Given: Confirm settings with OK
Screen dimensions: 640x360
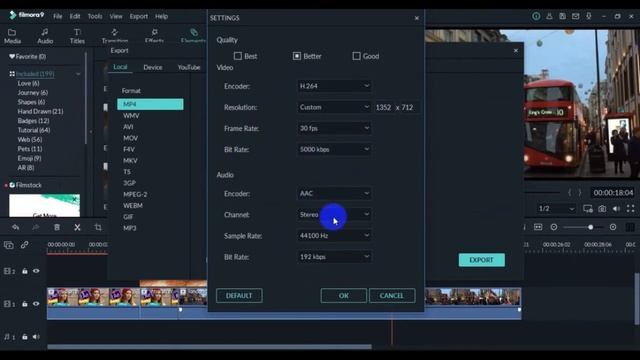Looking at the screenshot, I should click(x=344, y=296).
